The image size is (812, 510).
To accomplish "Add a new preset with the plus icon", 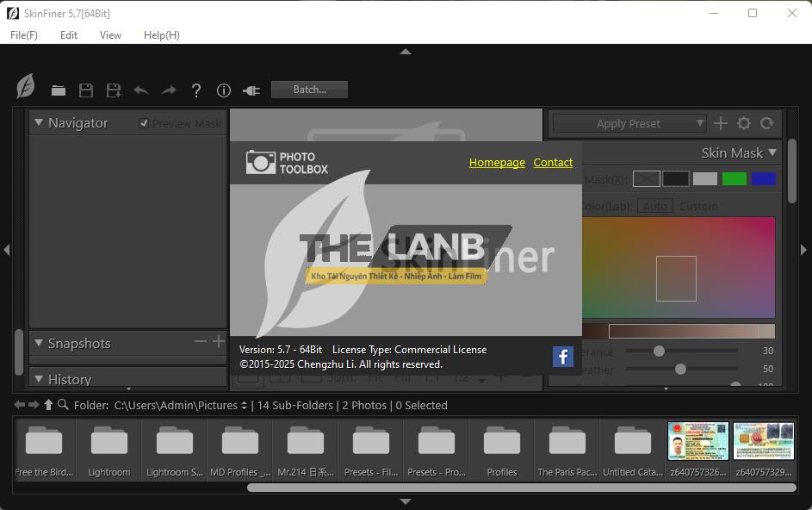I will click(721, 123).
